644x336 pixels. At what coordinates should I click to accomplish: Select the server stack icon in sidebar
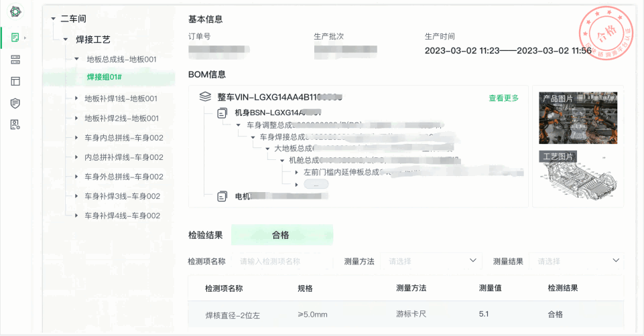pyautogui.click(x=15, y=60)
